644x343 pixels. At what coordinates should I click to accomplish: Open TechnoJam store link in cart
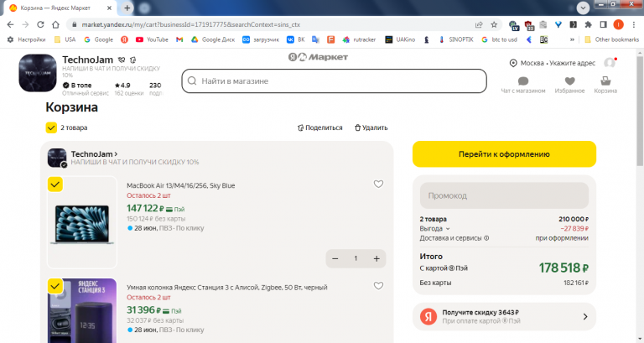click(94, 154)
